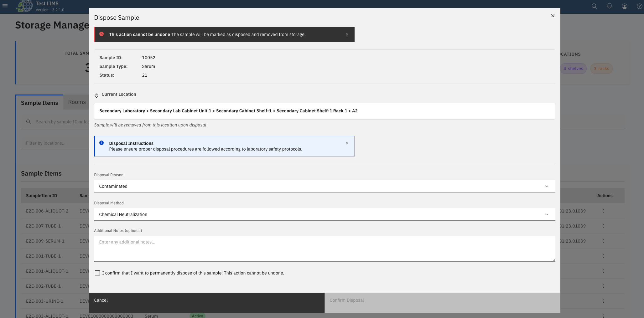This screenshot has width=644, height=318.
Task: Open the user account icon
Action: 624,6
